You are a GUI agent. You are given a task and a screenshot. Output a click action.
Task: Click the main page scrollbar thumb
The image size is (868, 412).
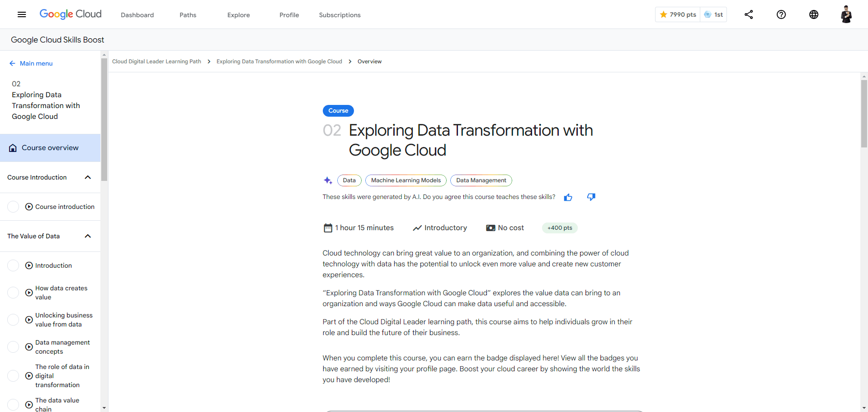click(x=864, y=114)
